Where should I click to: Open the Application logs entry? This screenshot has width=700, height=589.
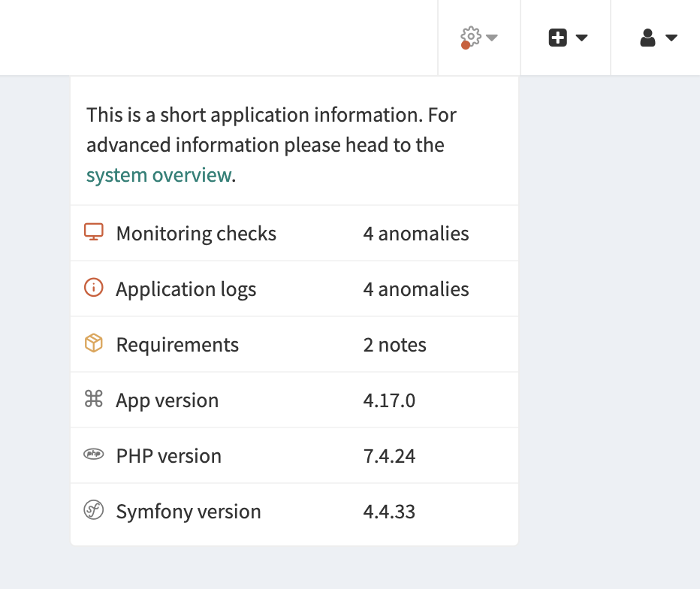click(186, 289)
